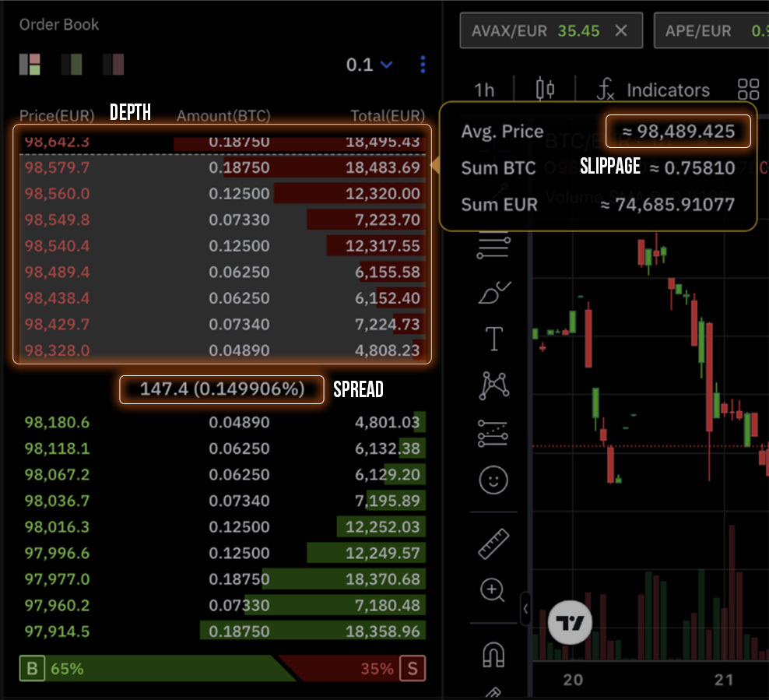Open the chart layout grid icon
Screen dimensions: 769x700
(x=748, y=90)
